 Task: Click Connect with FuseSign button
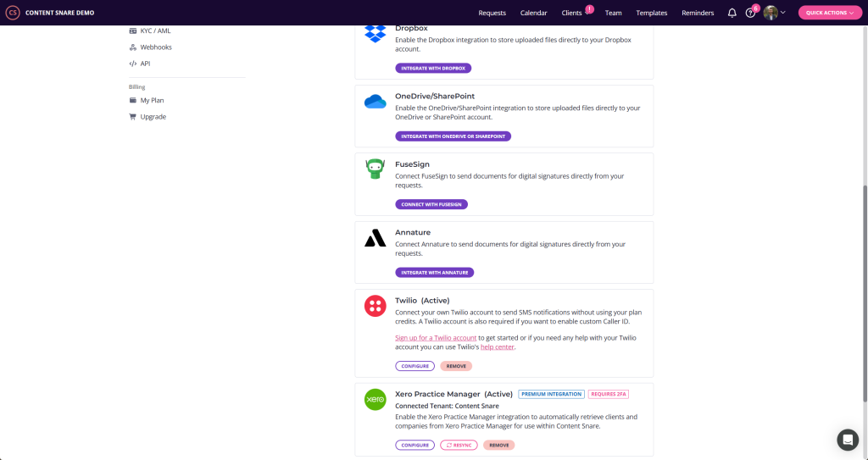pos(431,204)
